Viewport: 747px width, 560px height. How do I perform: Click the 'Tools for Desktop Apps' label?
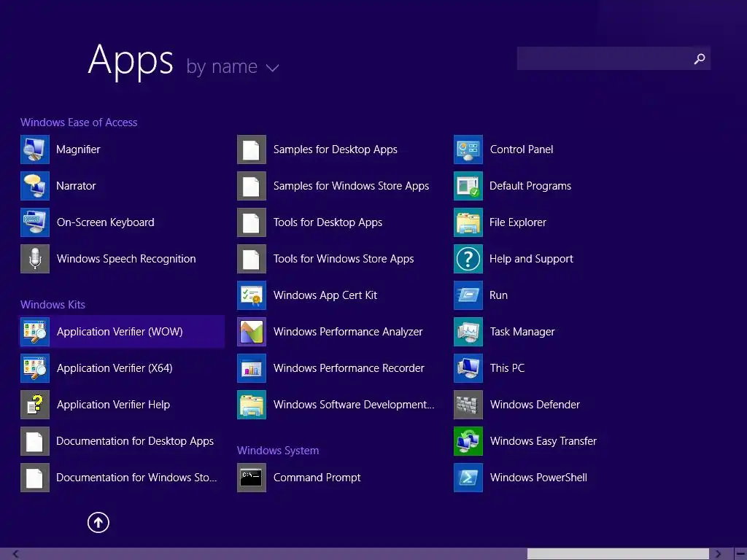point(328,222)
